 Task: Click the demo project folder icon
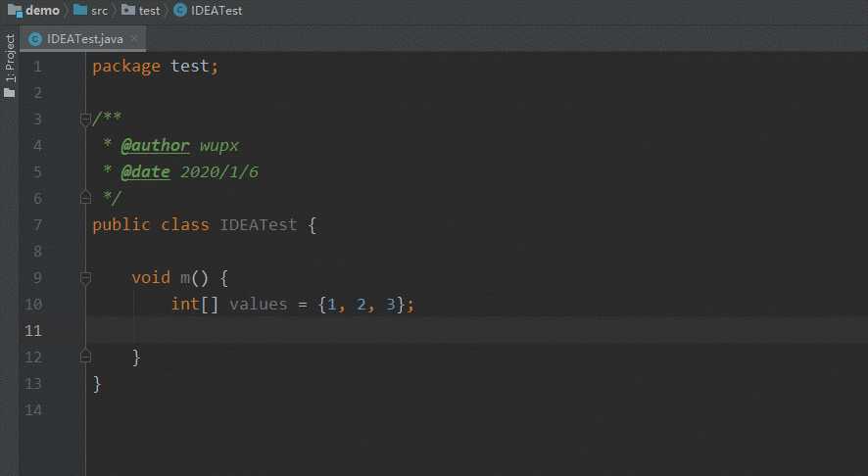[x=15, y=11]
